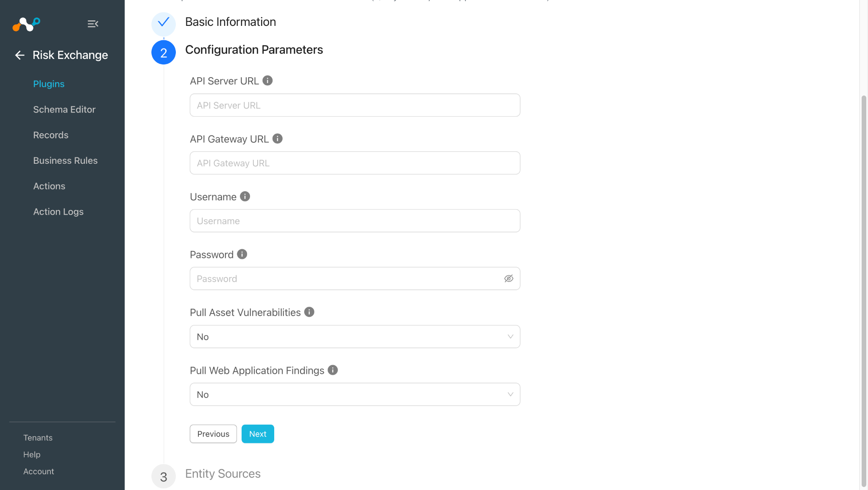Show info tooltip for Username
868x490 pixels.
coord(245,196)
